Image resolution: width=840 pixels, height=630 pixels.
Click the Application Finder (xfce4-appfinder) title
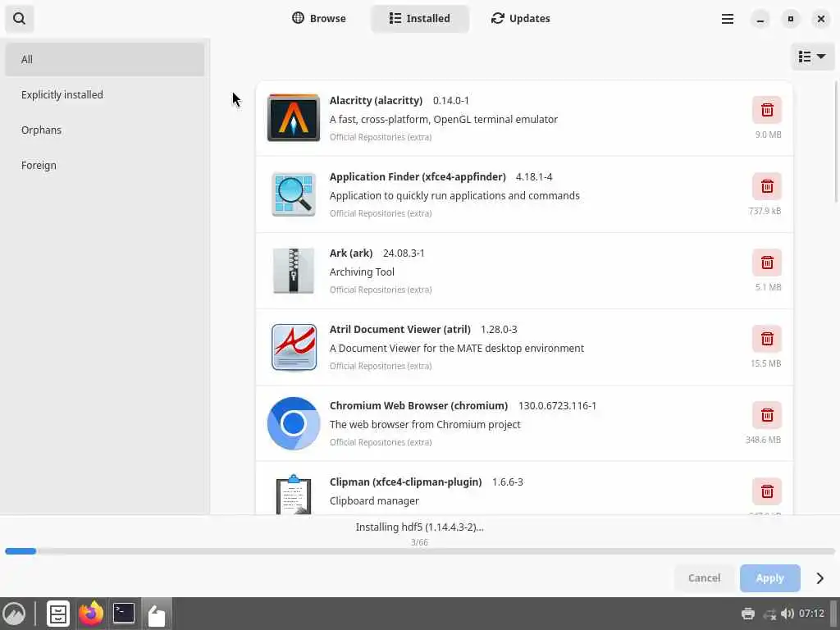tap(418, 177)
